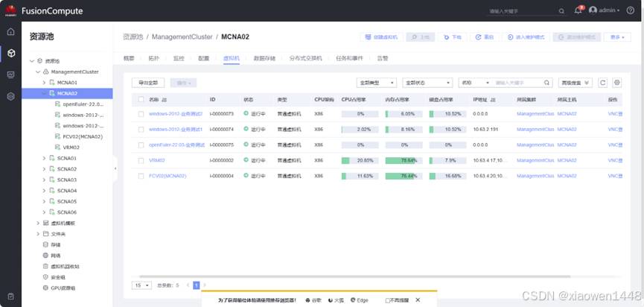Switch to the 监控 tab
Screen dimensions: 644x307
(x=179, y=57)
